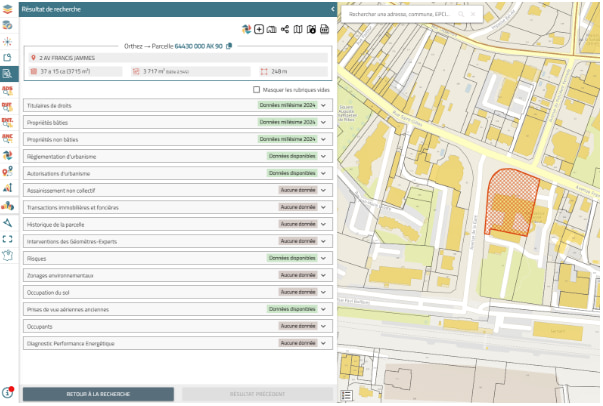Expand the 'Titulaires de droits' section
The image size is (603, 406).
coord(324,105)
